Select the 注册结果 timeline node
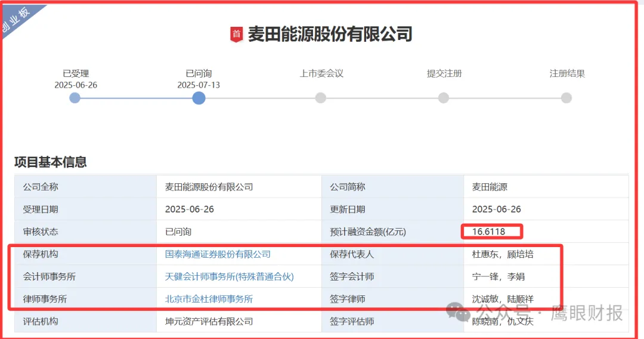 566,98
